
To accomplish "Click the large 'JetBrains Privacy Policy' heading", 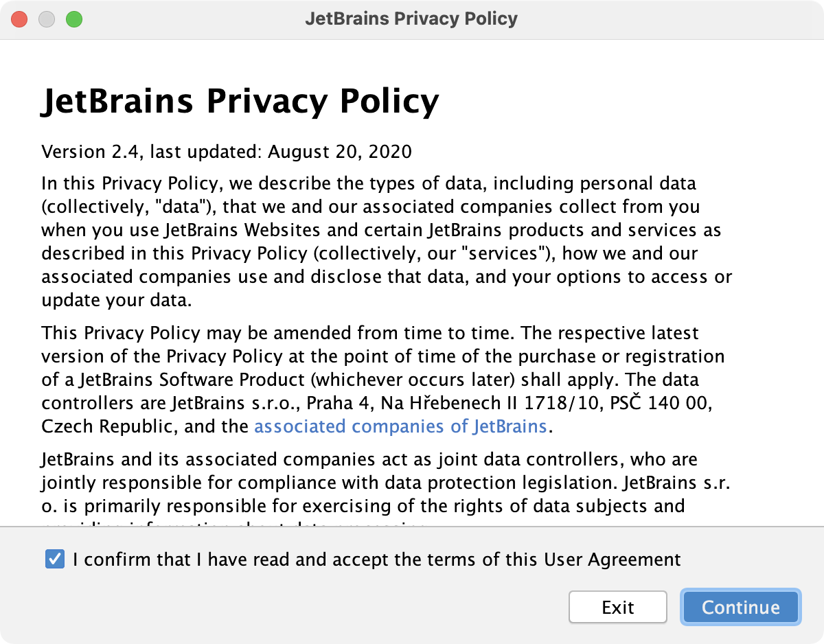I will 240,102.
